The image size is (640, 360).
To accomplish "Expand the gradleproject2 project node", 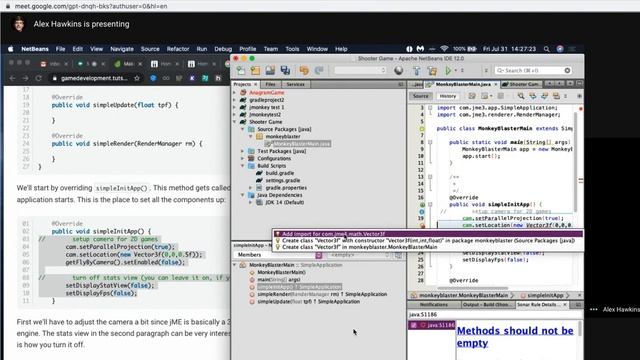I will coord(235,100).
